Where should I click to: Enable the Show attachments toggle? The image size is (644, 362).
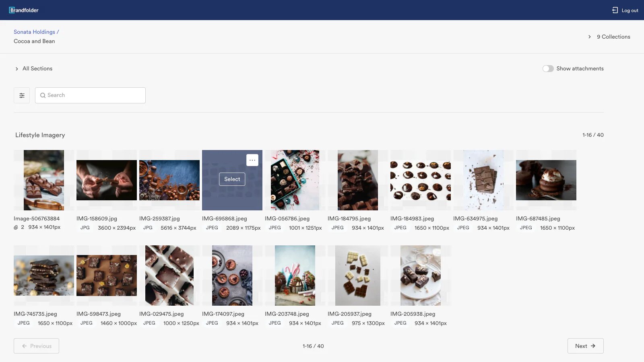pos(548,68)
